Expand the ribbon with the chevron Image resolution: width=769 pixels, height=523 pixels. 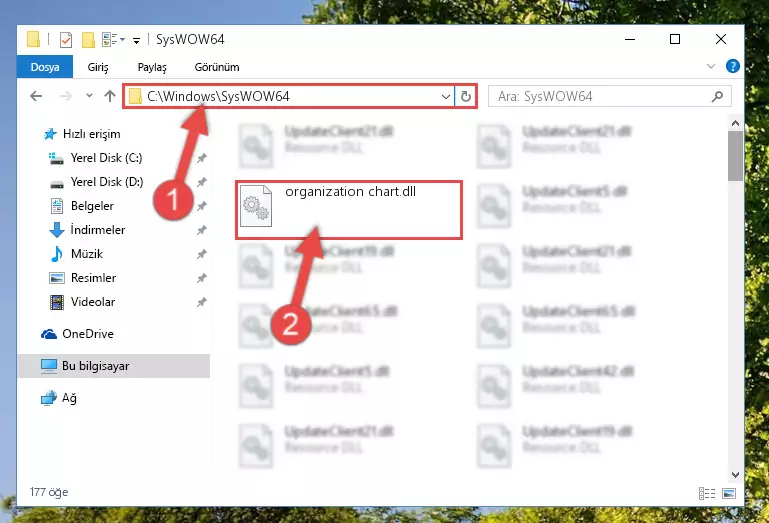711,66
